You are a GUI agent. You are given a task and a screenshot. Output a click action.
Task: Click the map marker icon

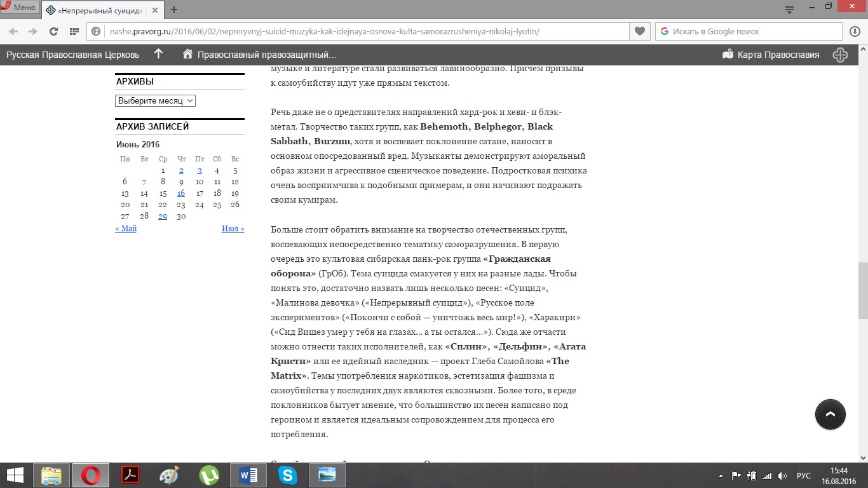(x=728, y=55)
